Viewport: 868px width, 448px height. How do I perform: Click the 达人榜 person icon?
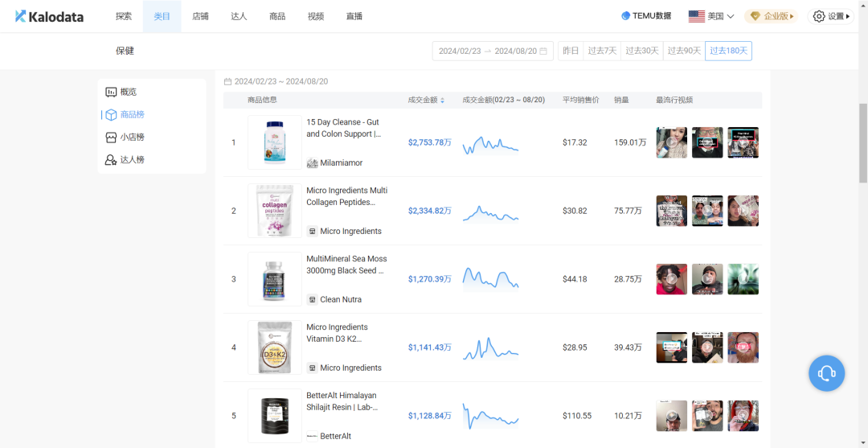pos(111,160)
